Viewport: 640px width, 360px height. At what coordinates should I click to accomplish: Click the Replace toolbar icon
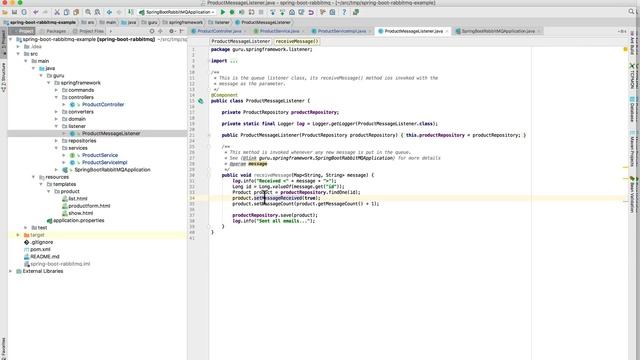click(98, 12)
